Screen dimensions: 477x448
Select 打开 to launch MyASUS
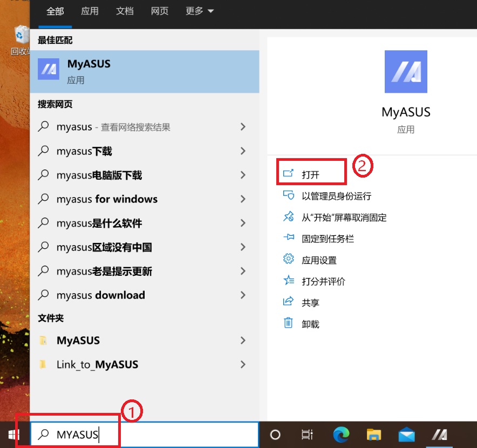311,174
